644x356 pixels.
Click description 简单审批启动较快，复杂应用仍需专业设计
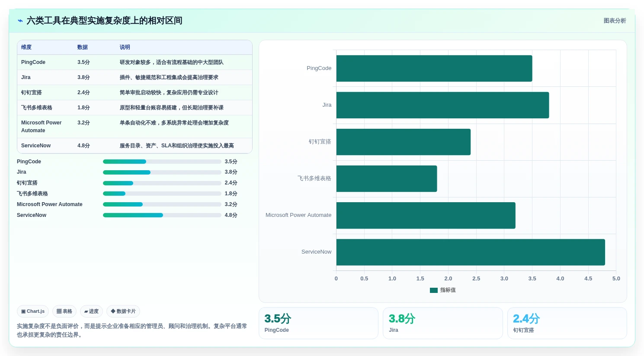click(169, 92)
